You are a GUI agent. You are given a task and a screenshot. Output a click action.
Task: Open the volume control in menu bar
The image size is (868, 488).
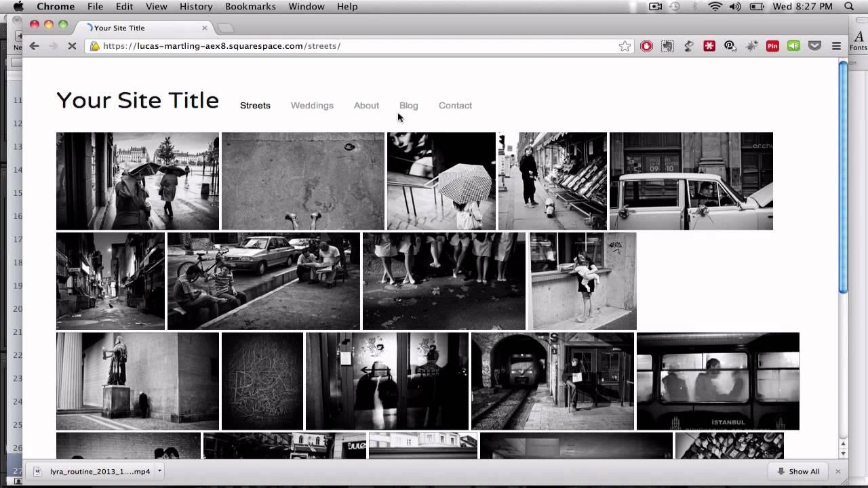pos(735,7)
